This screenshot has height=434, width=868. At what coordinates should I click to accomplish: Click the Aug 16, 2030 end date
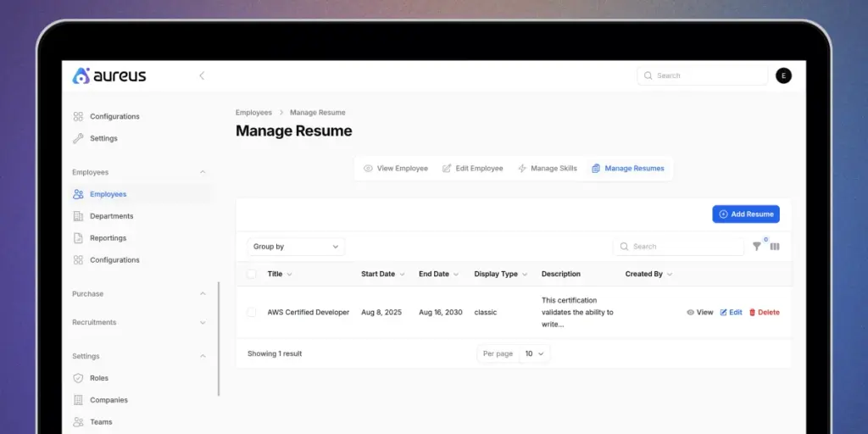point(441,312)
